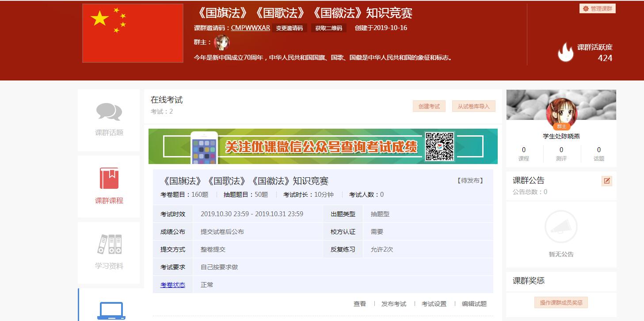Click 查看 under the exam details
The height and width of the screenshot is (321, 644).
tap(359, 304)
